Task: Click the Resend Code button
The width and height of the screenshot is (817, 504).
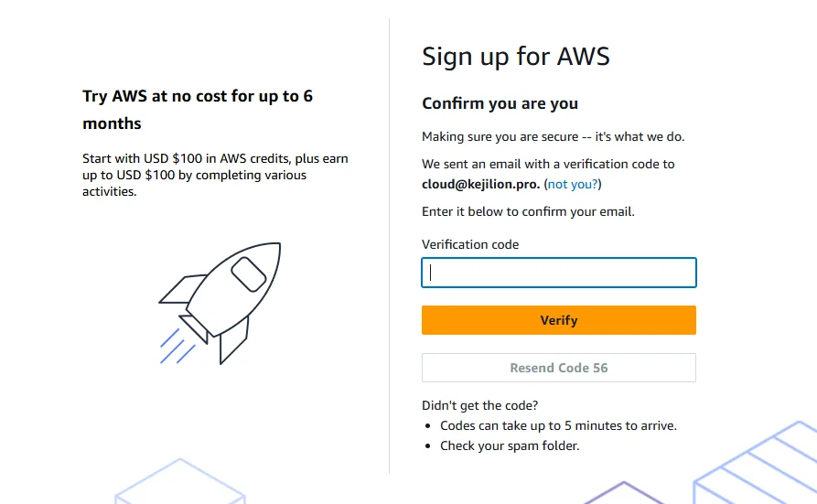Action: click(558, 368)
